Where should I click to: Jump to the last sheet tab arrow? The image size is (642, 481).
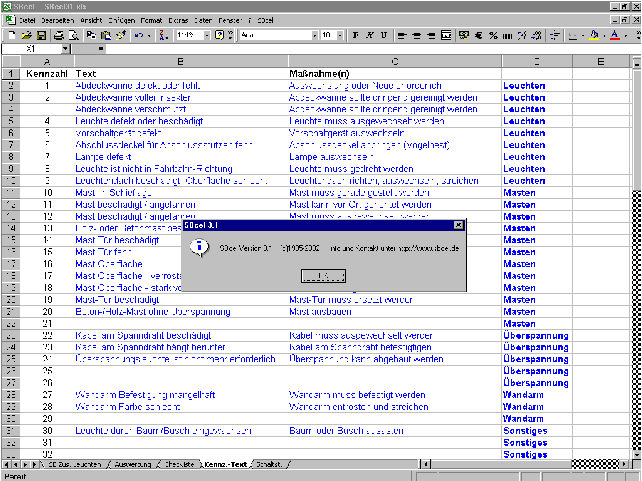click(x=34, y=465)
